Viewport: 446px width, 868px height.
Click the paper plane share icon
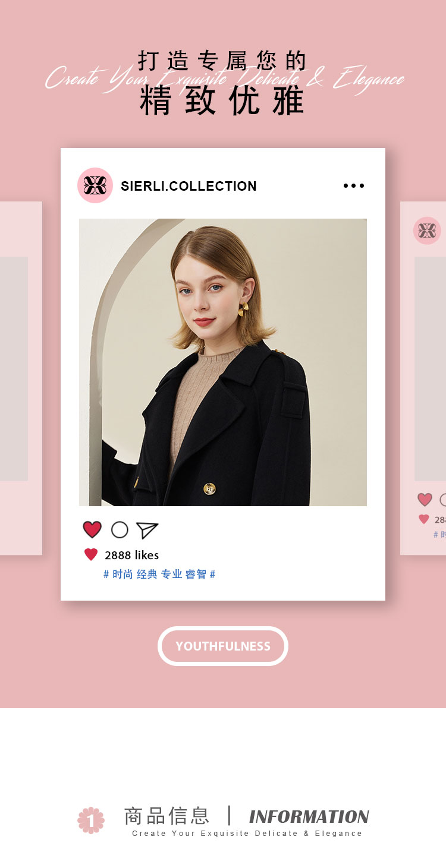pos(147,530)
